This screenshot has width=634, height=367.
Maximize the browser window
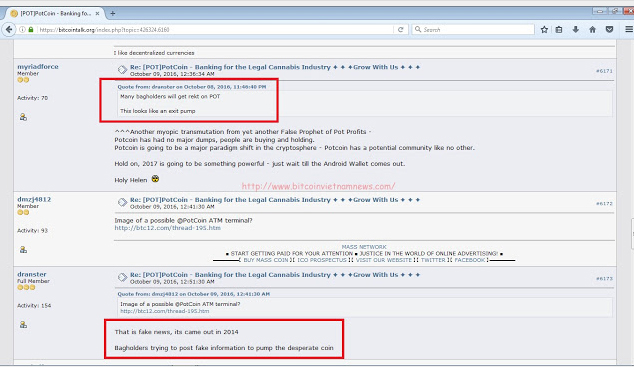point(615,11)
